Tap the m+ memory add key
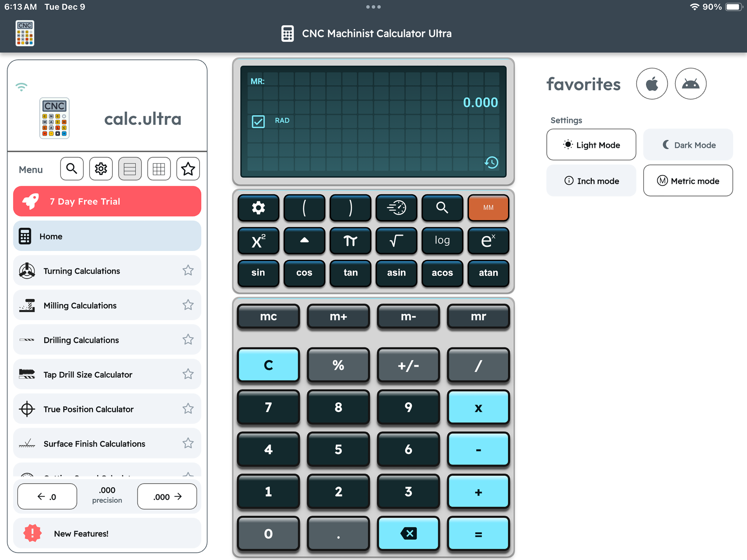Screen dimensions: 747x560 (x=338, y=316)
